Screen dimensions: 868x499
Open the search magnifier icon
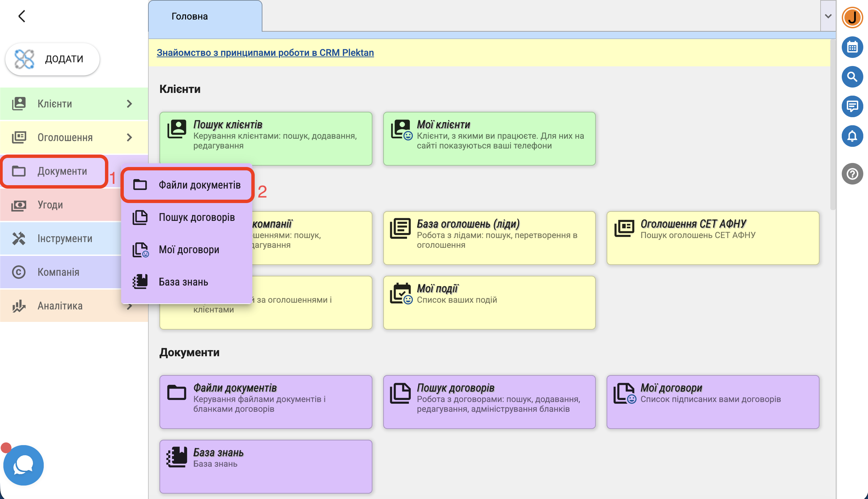[x=852, y=77]
